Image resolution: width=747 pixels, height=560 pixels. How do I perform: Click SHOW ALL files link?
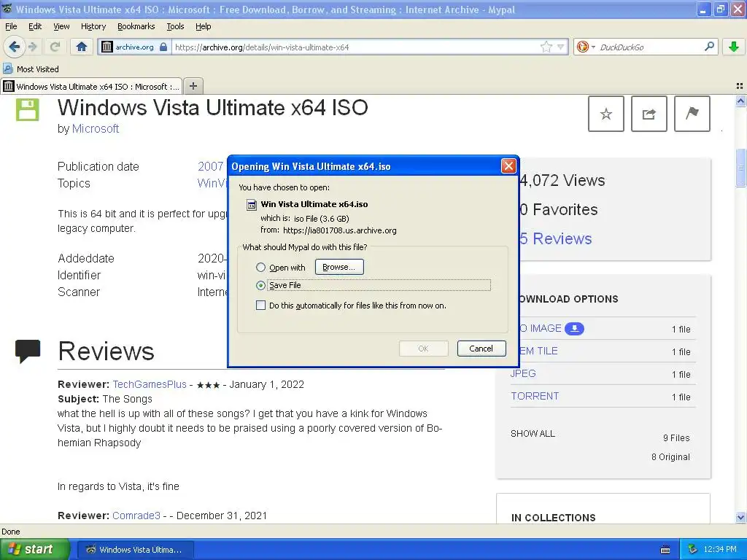(x=533, y=434)
